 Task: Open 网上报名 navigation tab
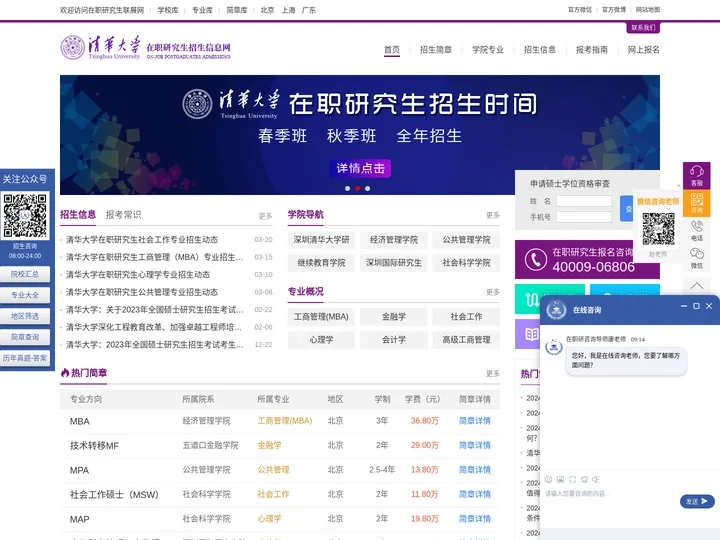tap(643, 50)
